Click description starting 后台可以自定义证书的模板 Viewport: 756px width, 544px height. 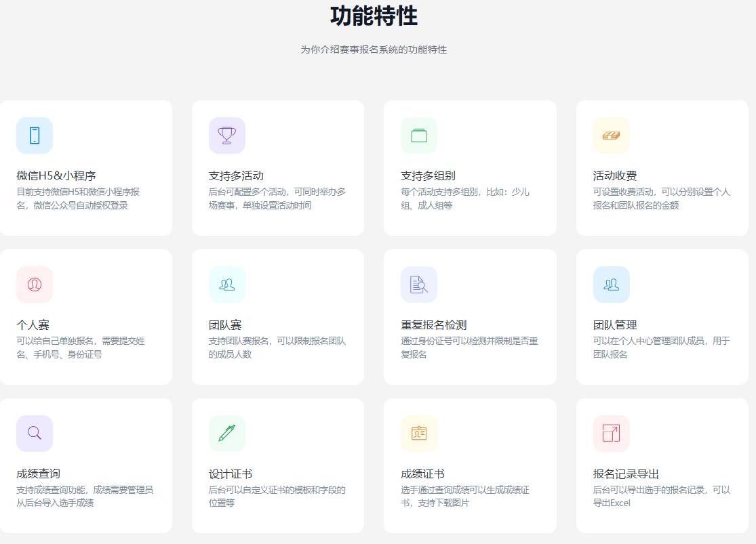[277, 497]
